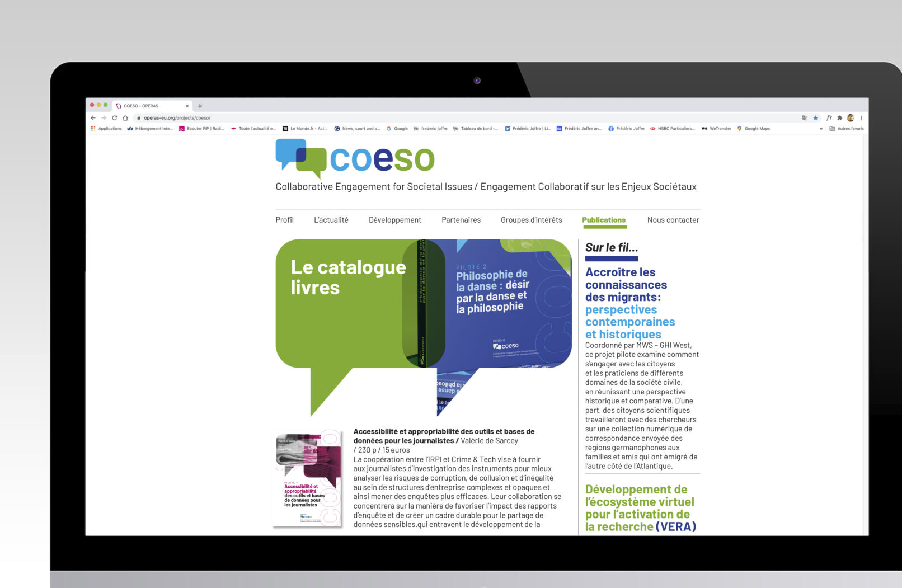
Task: Open Chrome's three-dot menu
Action: (861, 118)
